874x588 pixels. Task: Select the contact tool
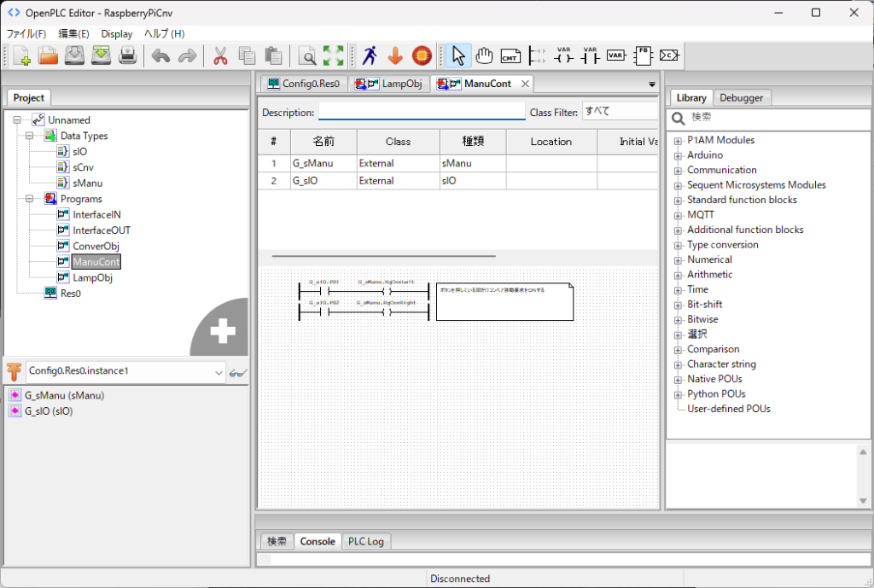[x=590, y=55]
